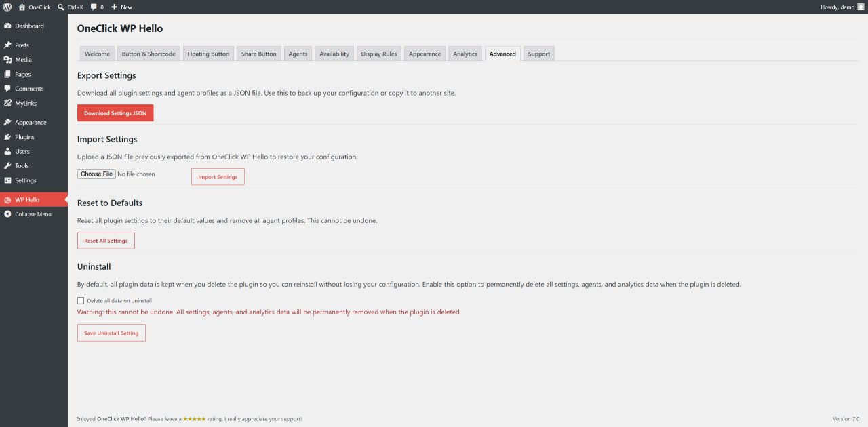Click the Users person icon in sidebar
The height and width of the screenshot is (427, 868).
tap(7, 151)
